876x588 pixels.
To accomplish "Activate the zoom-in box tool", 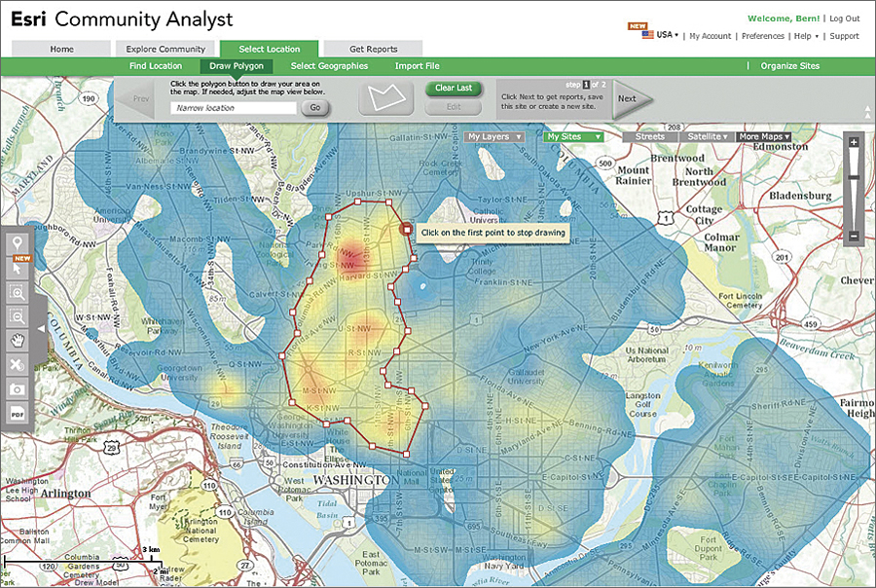I will point(18,292).
